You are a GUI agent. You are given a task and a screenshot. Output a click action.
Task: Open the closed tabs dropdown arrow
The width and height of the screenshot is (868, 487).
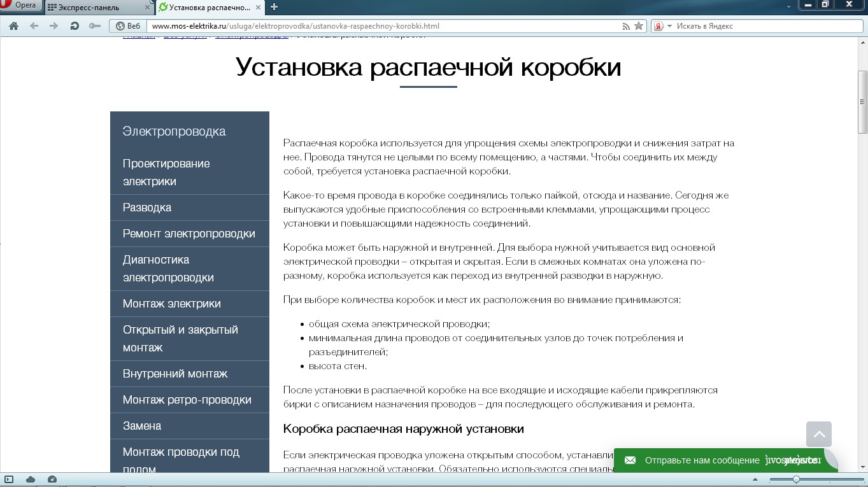pyautogui.click(x=789, y=6)
